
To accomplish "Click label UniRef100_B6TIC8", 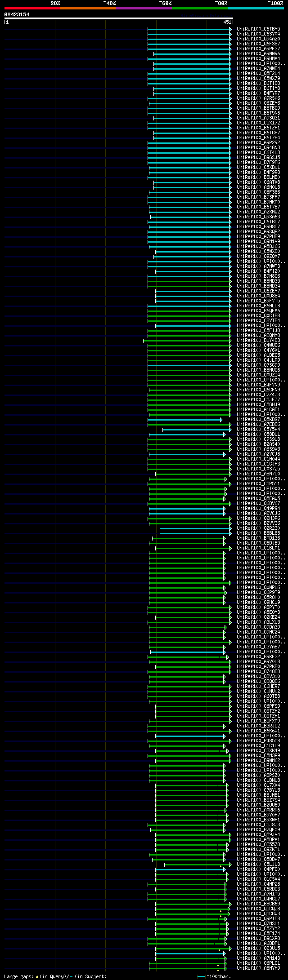I will point(258,83).
